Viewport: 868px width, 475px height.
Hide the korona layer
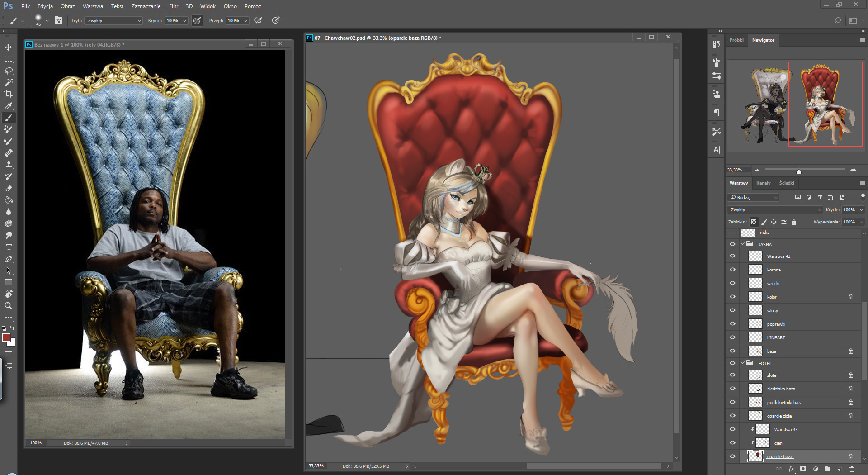coord(732,270)
